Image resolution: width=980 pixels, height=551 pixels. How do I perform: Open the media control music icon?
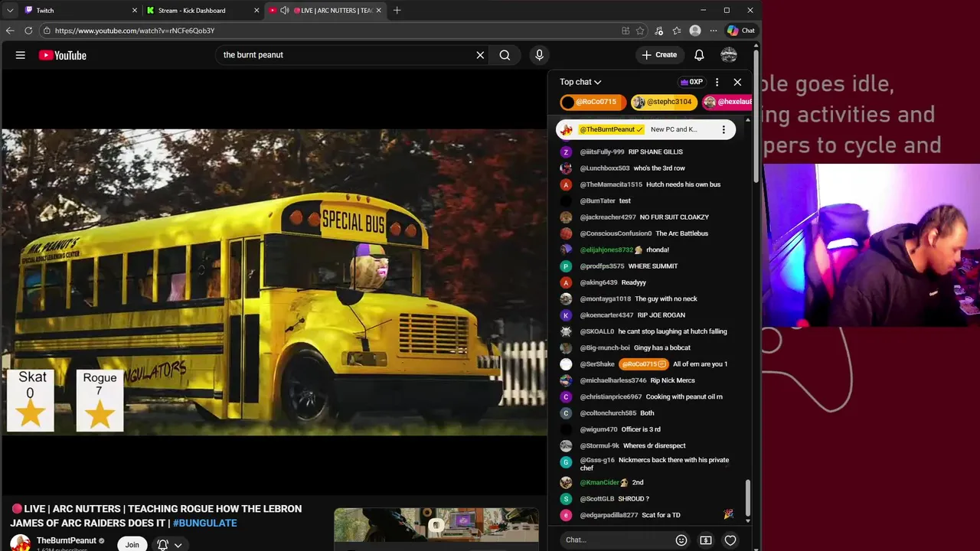coord(659,31)
